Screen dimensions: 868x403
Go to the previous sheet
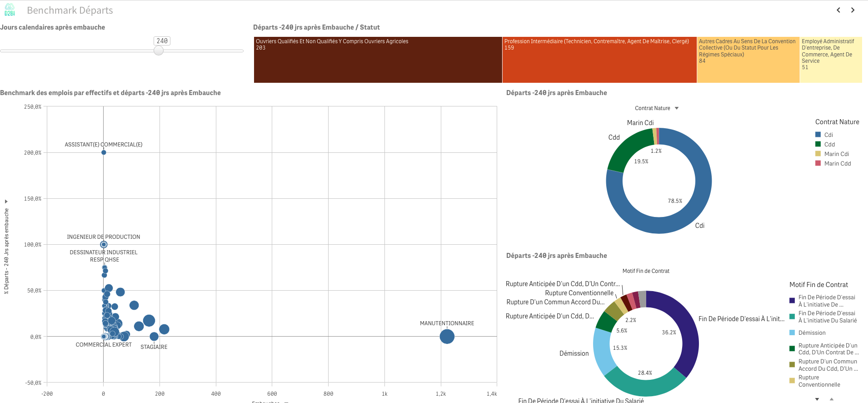pos(838,10)
